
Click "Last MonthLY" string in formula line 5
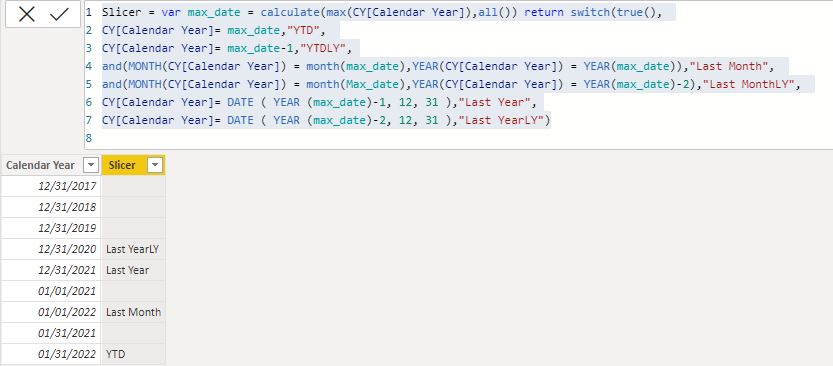click(749, 84)
